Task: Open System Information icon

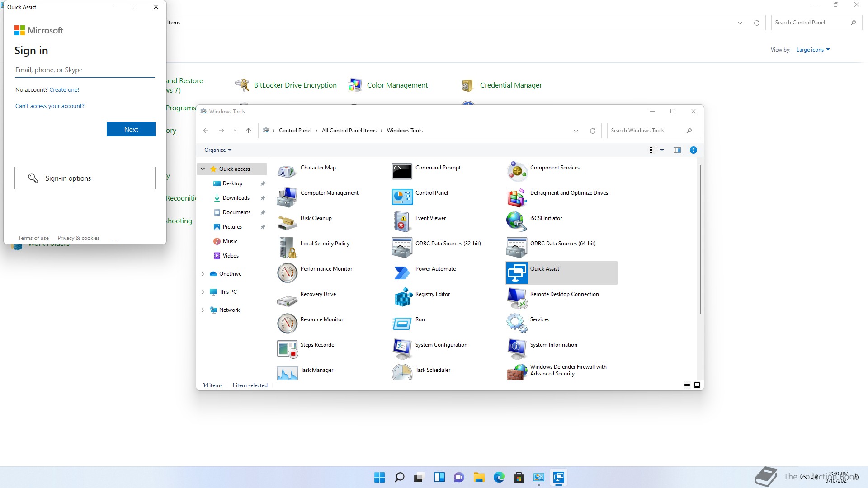Action: pyautogui.click(x=517, y=349)
